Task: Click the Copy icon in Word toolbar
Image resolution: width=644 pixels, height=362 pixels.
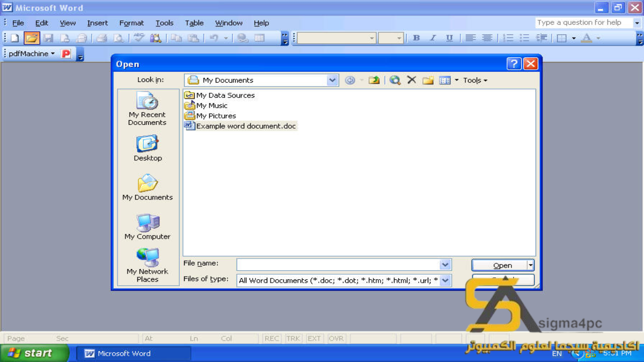Action: click(x=176, y=38)
